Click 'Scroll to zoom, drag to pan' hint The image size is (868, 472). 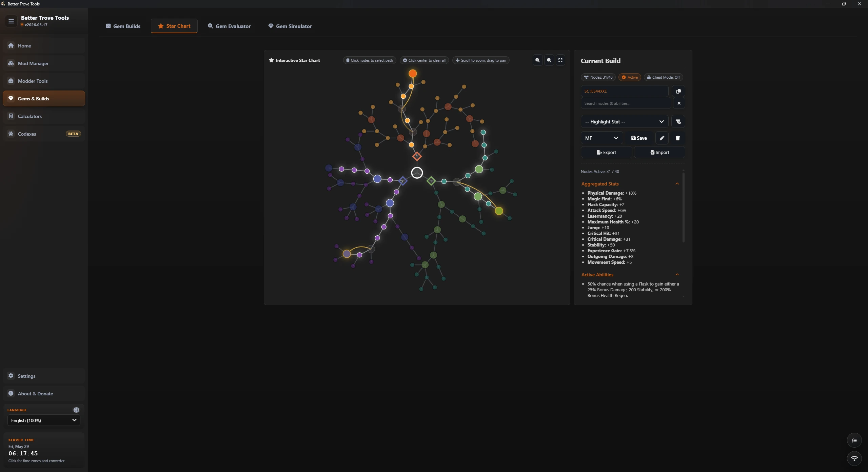pos(481,60)
